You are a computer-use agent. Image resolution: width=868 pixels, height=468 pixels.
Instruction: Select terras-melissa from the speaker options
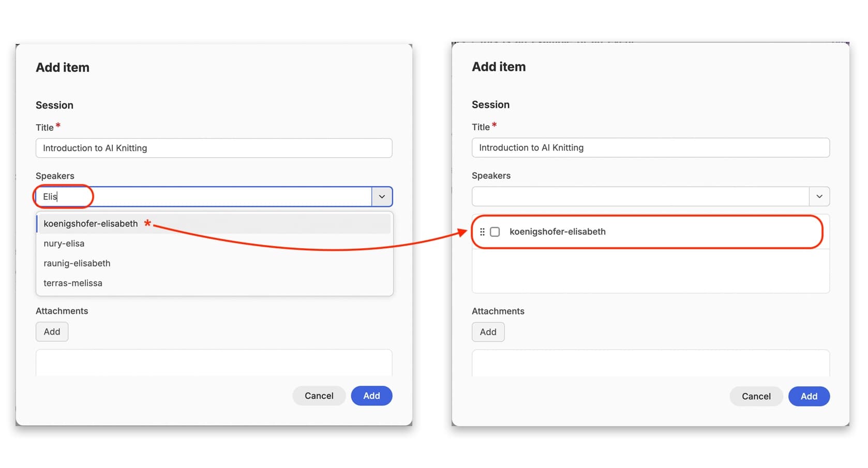click(x=73, y=283)
